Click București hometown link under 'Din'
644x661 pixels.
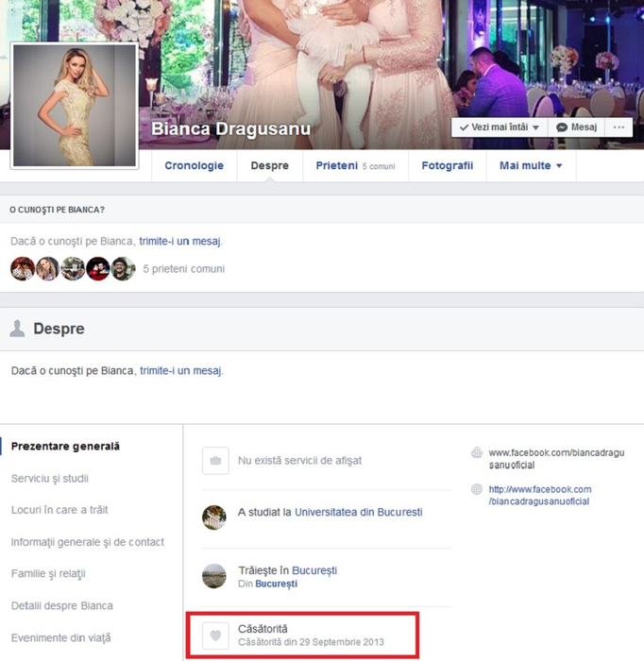click(277, 584)
